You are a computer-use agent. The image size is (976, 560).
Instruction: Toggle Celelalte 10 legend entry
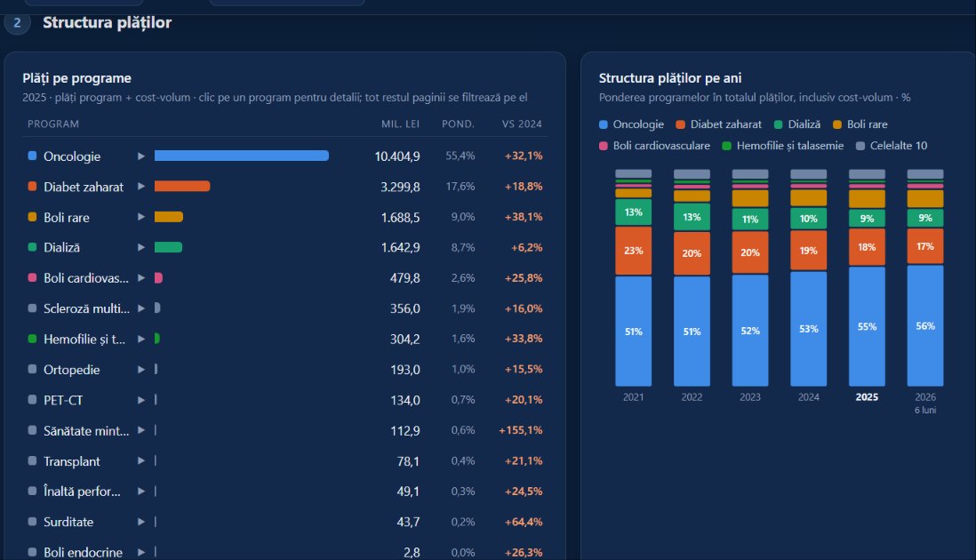tap(892, 146)
